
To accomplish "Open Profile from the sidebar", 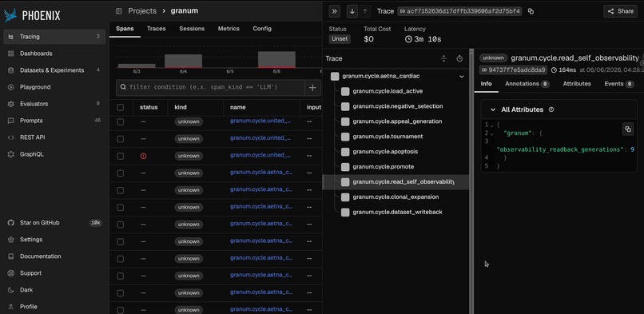I will click(54, 307).
